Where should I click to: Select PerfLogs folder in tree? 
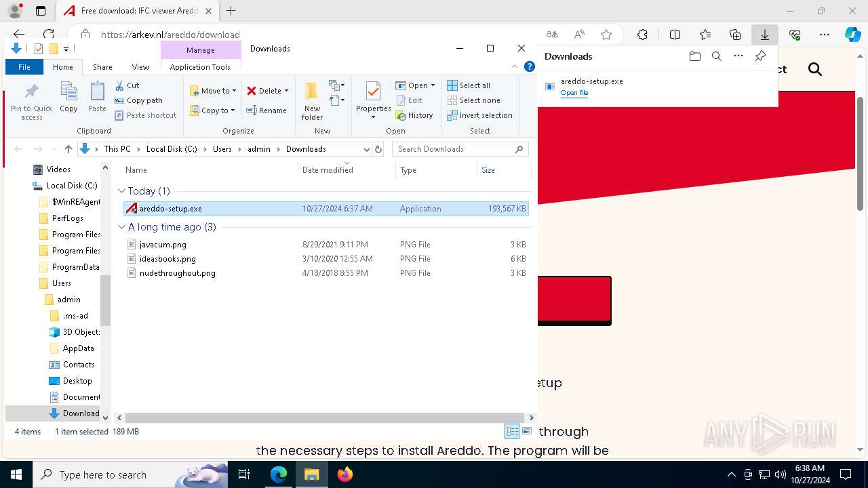pyautogui.click(x=67, y=218)
